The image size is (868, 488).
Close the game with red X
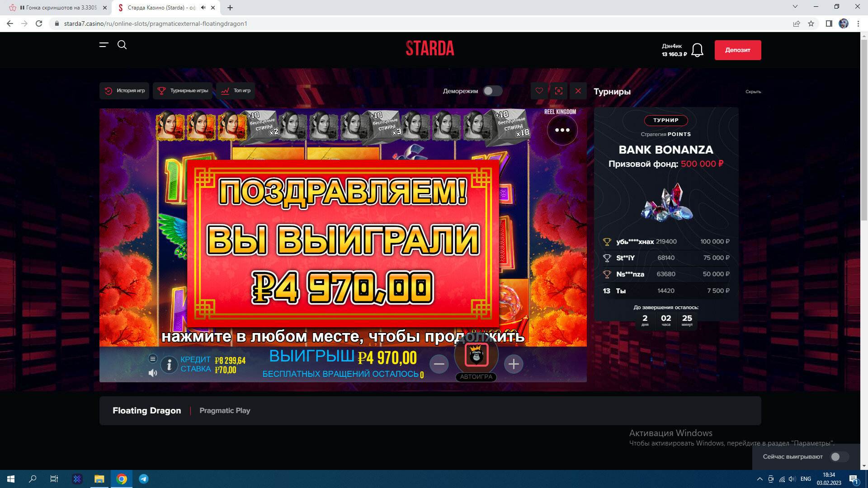(x=578, y=91)
